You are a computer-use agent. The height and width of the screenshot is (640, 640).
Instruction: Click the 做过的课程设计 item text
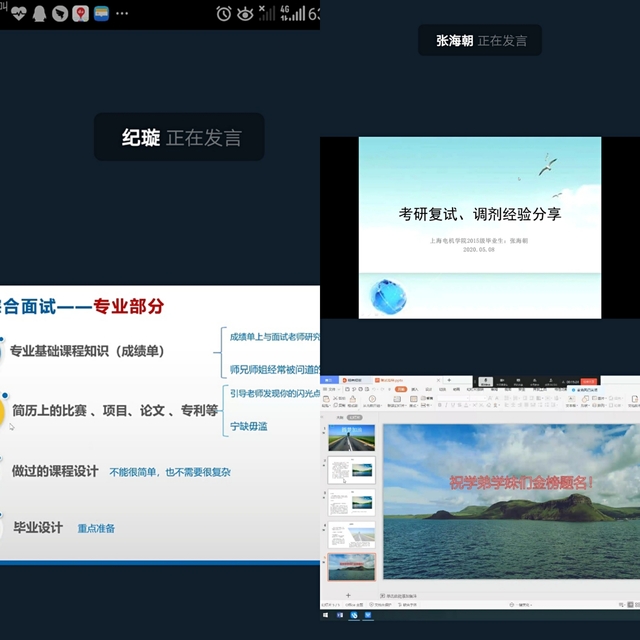point(55,471)
